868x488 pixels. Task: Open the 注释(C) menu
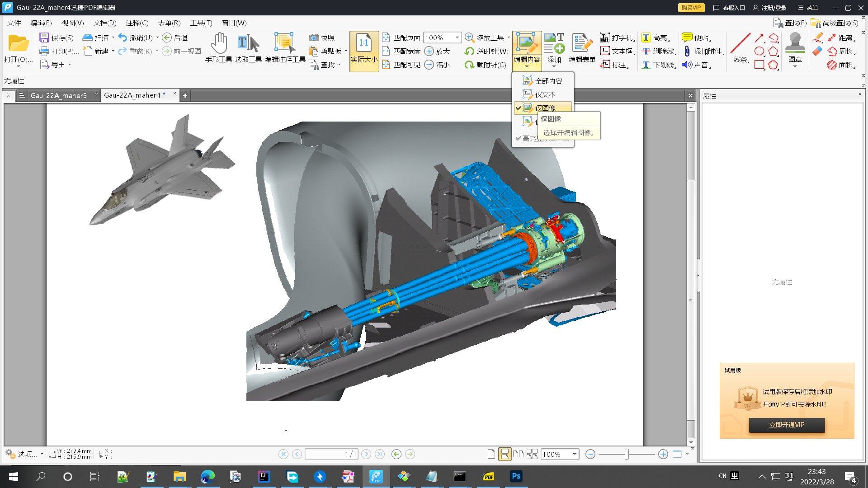point(137,23)
